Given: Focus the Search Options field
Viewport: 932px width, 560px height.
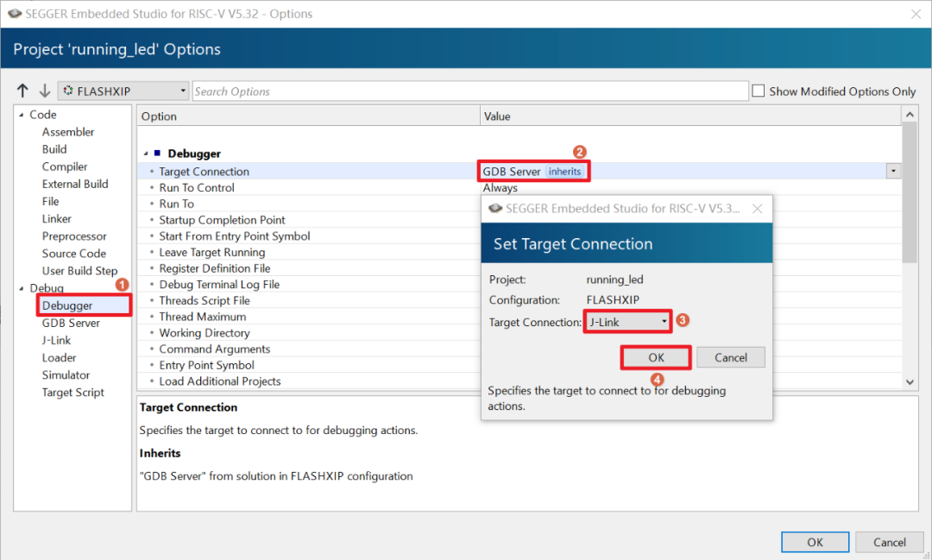Looking at the screenshot, I should [470, 91].
